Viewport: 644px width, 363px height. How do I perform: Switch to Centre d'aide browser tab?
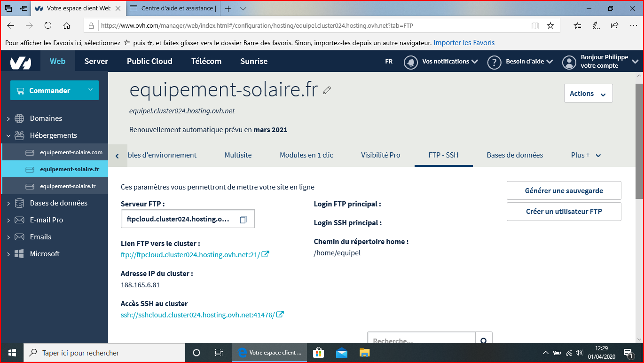[172, 8]
